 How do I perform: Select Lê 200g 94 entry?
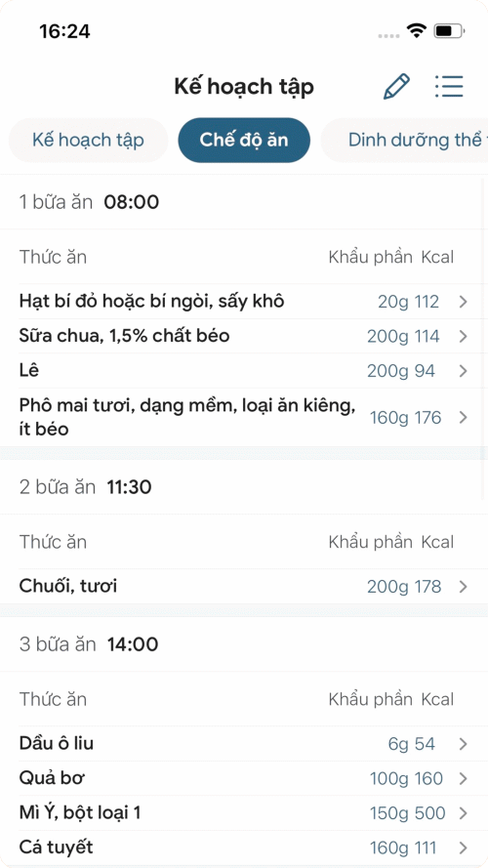(x=244, y=371)
